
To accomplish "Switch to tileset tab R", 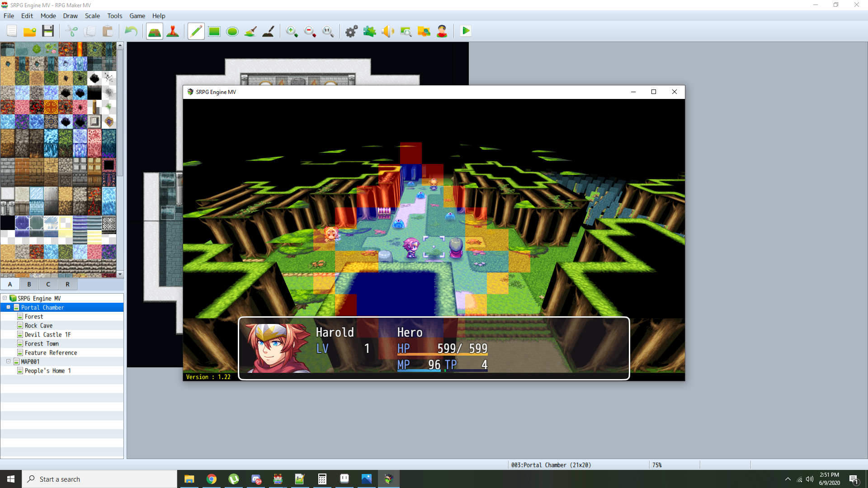I will coord(68,284).
